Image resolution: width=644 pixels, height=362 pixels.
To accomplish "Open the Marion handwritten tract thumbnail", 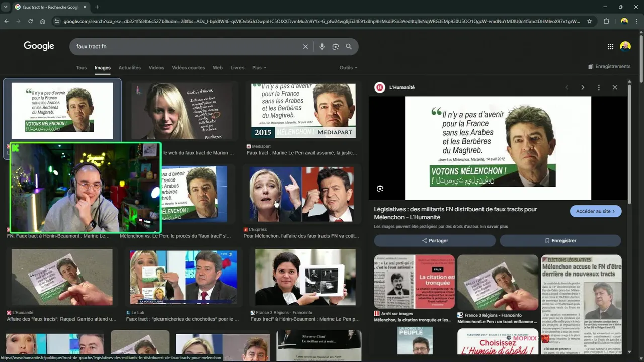I will (182, 111).
